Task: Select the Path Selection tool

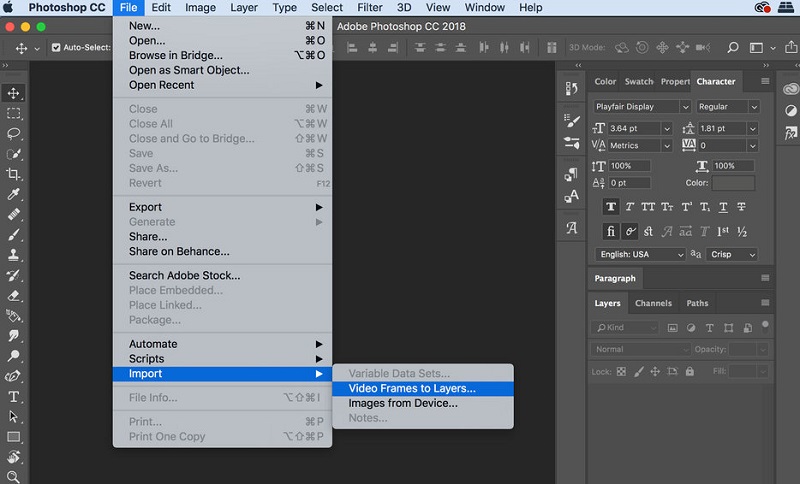Action: coord(14,417)
